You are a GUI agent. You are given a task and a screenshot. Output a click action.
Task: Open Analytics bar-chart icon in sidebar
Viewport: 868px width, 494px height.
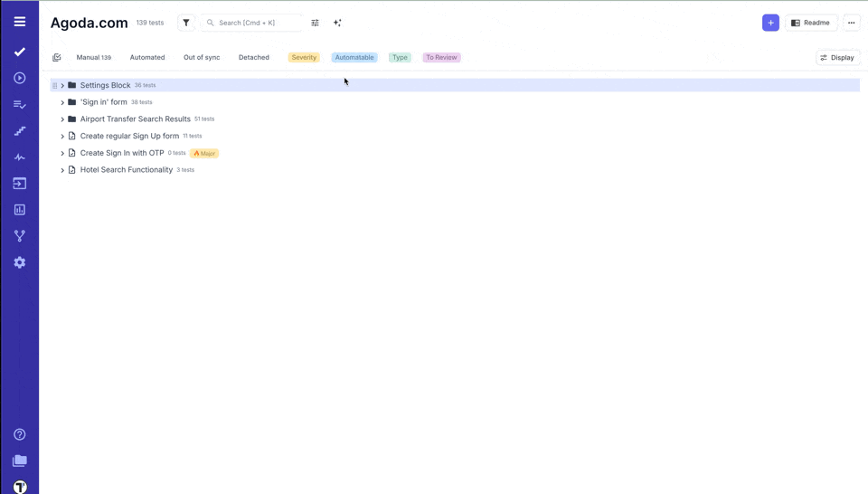19,210
